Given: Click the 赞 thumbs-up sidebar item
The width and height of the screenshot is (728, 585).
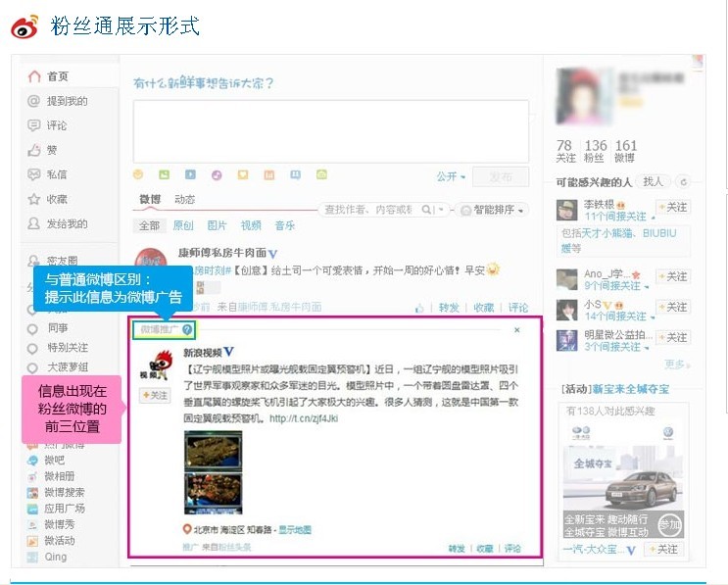Looking at the screenshot, I should [x=51, y=150].
